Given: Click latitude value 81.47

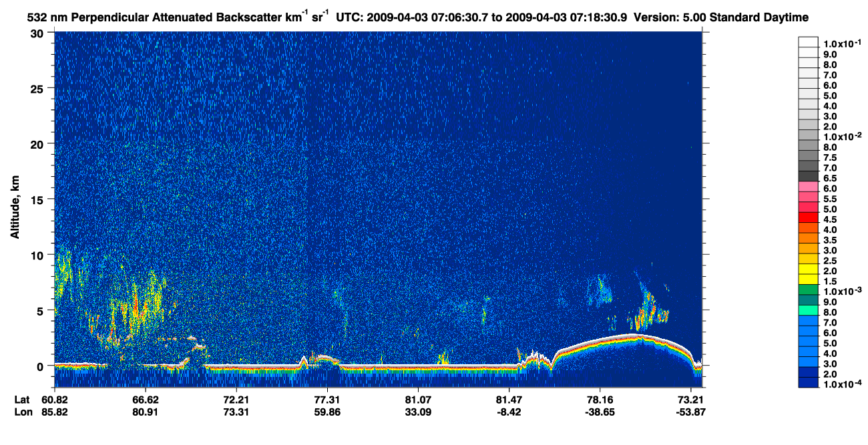Looking at the screenshot, I should (x=509, y=400).
